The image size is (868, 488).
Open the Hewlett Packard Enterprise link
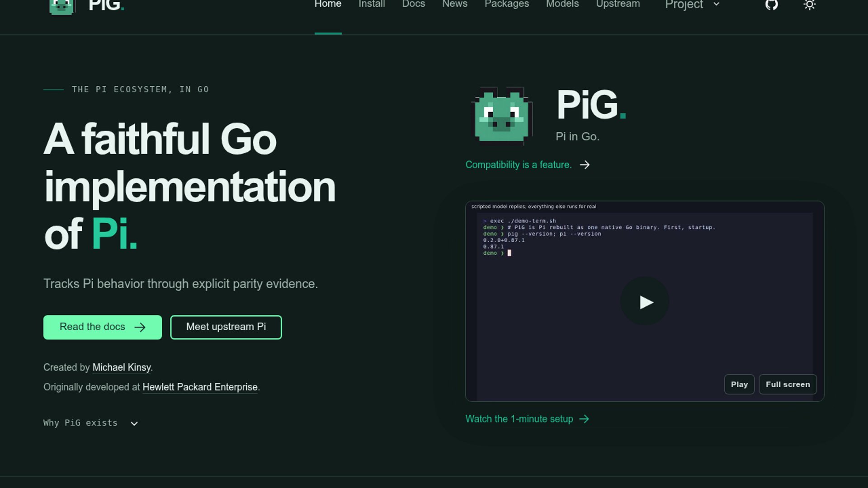pyautogui.click(x=200, y=387)
